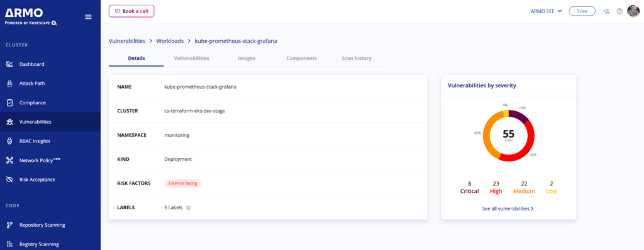Select the Risk Acceptance eye icon
This screenshot has height=250, width=644.
pyautogui.click(x=10, y=180)
